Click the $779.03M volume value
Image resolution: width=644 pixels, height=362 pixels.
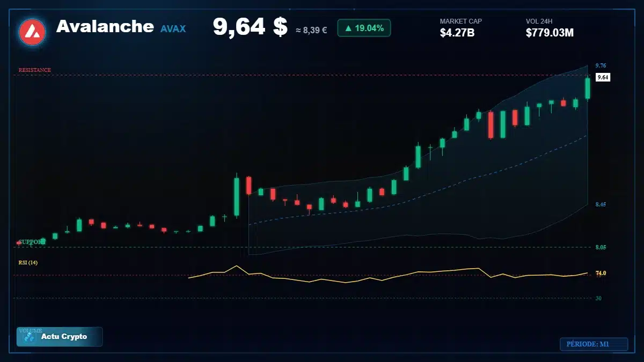pyautogui.click(x=550, y=33)
